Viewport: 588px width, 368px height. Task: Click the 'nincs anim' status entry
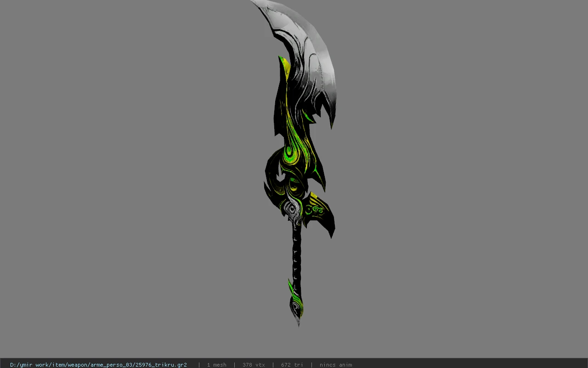(x=336, y=365)
